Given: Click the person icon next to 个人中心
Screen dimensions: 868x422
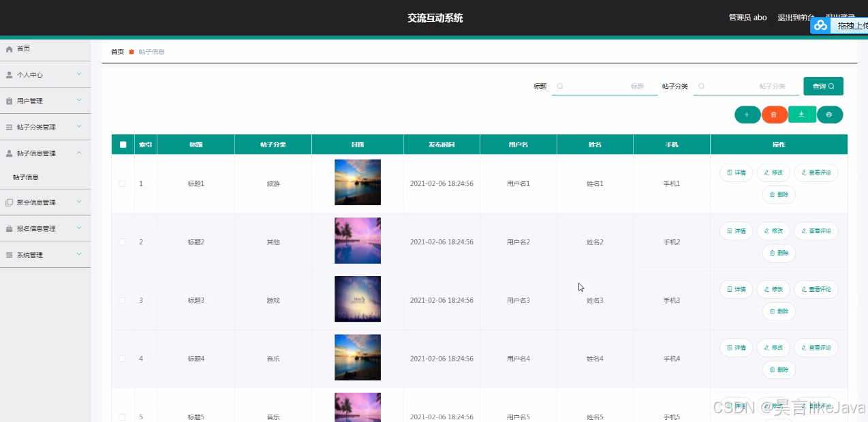Looking at the screenshot, I should coord(10,75).
